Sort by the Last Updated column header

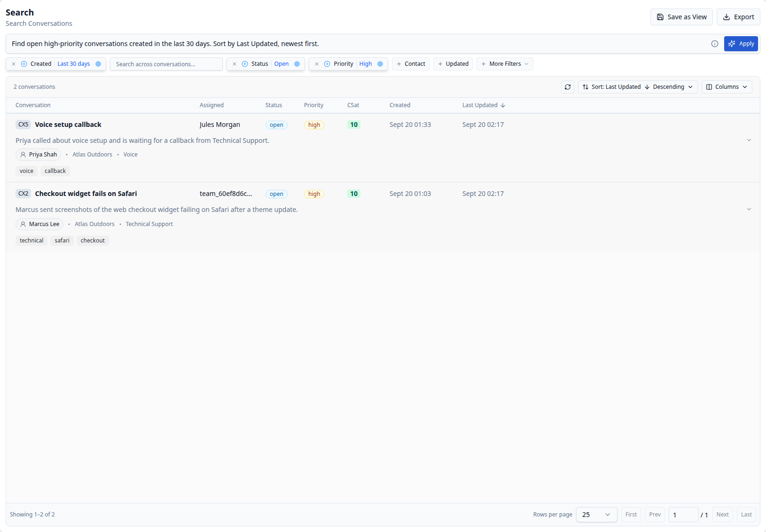[484, 105]
